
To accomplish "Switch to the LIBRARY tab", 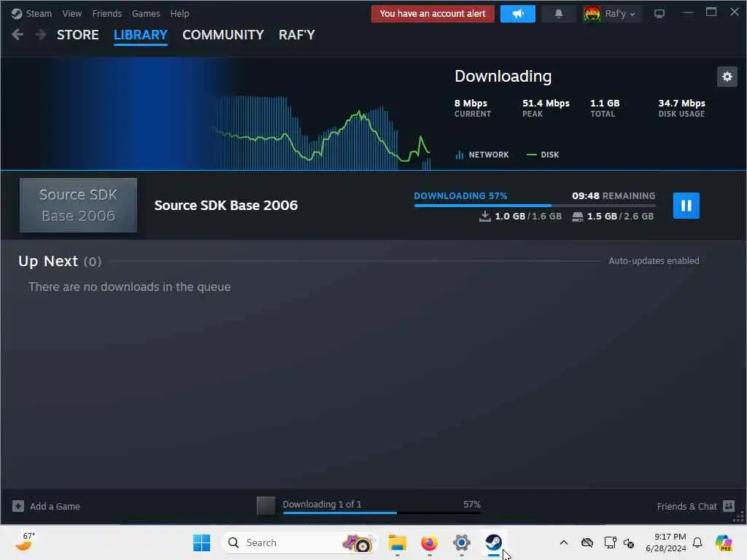I will tap(141, 35).
